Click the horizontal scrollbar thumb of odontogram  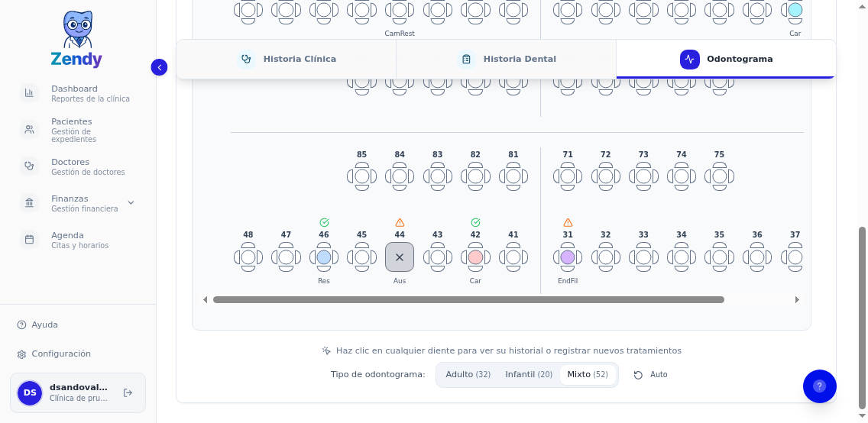tap(468, 300)
